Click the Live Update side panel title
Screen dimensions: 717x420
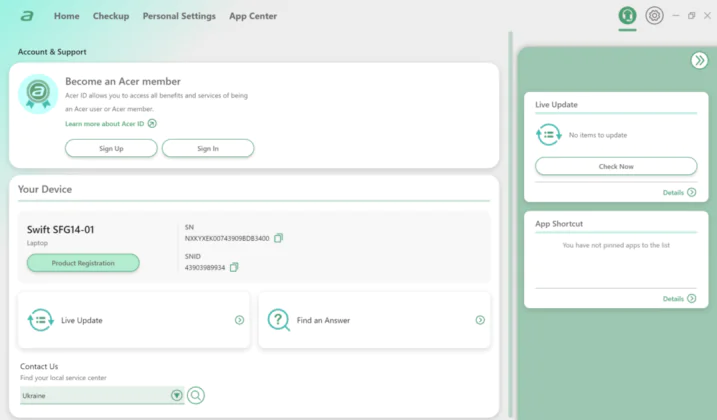556,104
